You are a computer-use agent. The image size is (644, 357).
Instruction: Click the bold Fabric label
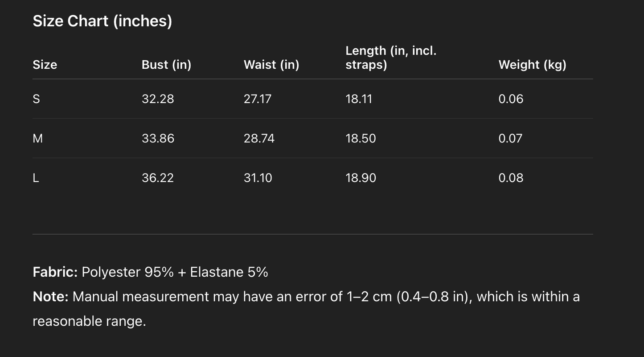click(55, 272)
